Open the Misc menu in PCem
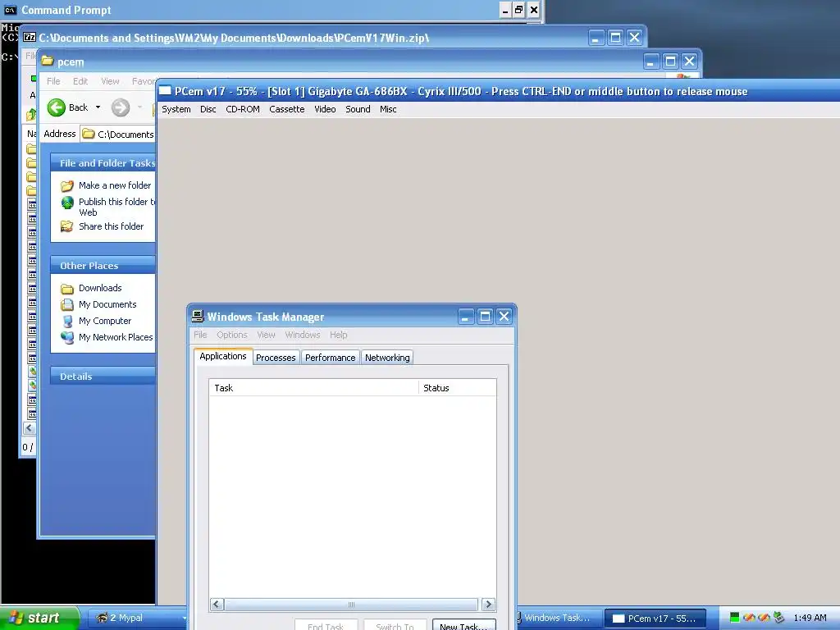Image resolution: width=840 pixels, height=630 pixels. coord(388,109)
